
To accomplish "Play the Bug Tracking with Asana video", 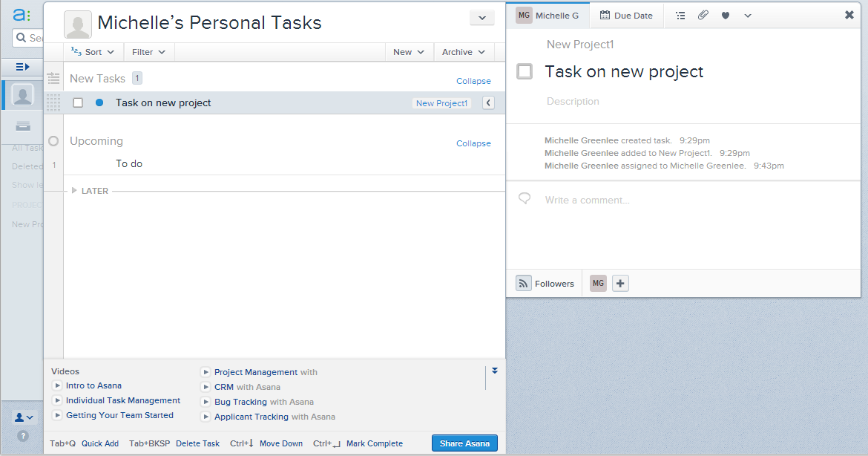I will [x=206, y=402].
